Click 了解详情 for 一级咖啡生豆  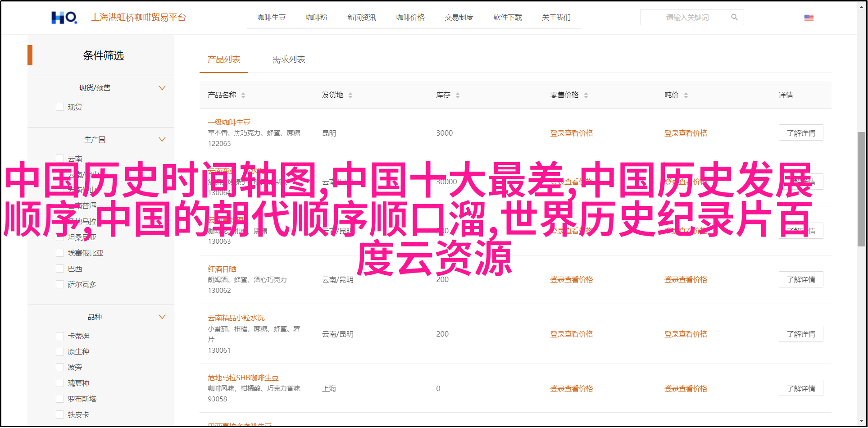coord(800,133)
